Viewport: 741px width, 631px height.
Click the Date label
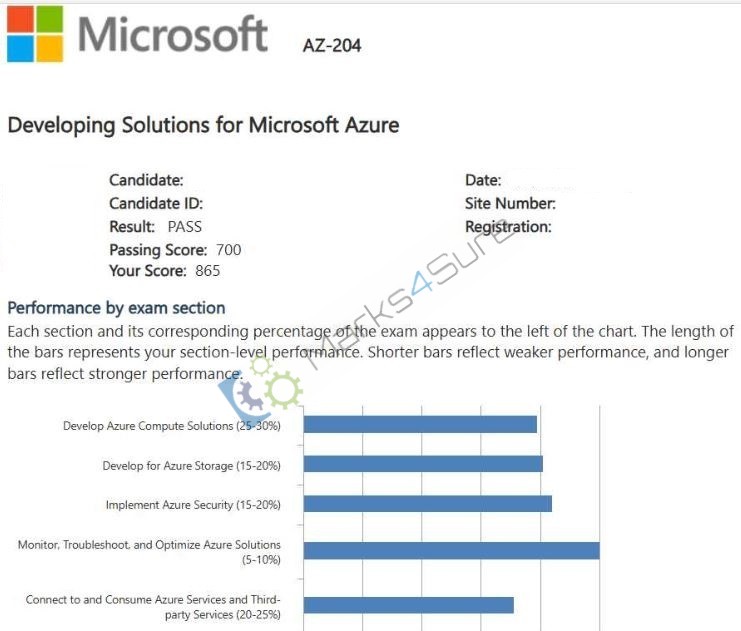coord(483,180)
